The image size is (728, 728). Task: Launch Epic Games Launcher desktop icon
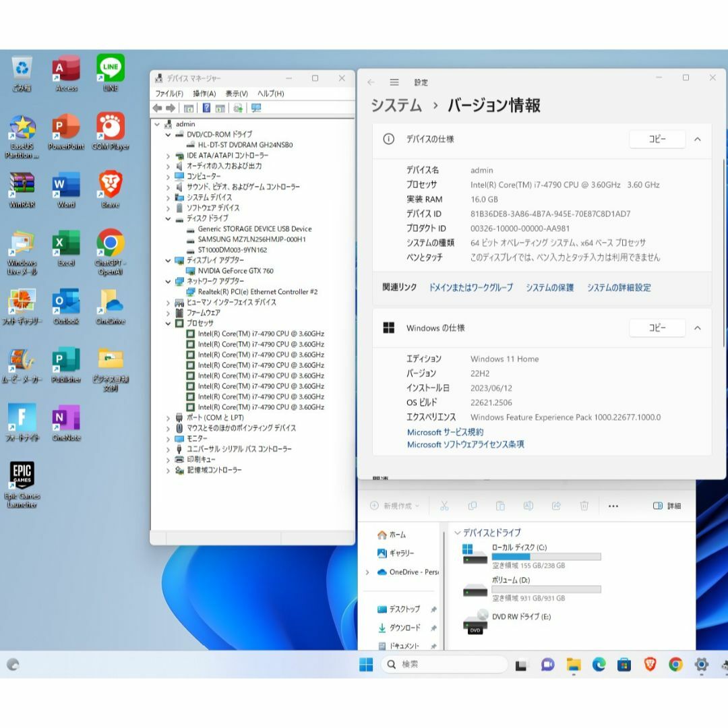22,485
